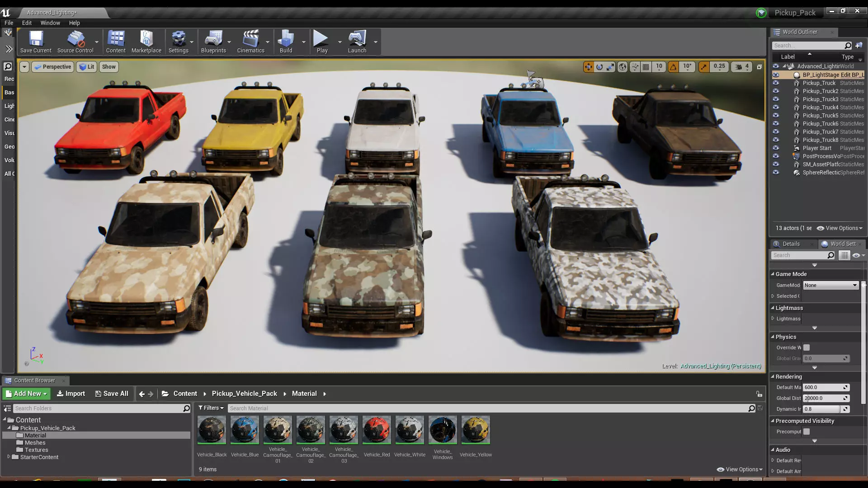Toggle sources panel icon in Content Browser
868x488 pixels.
point(7,408)
